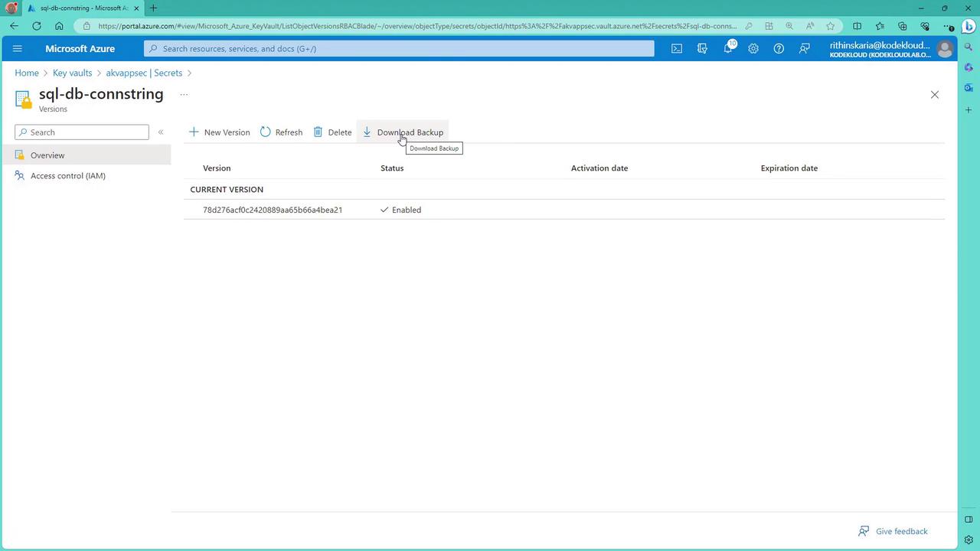Collapse the left navigation pane

coord(161,132)
